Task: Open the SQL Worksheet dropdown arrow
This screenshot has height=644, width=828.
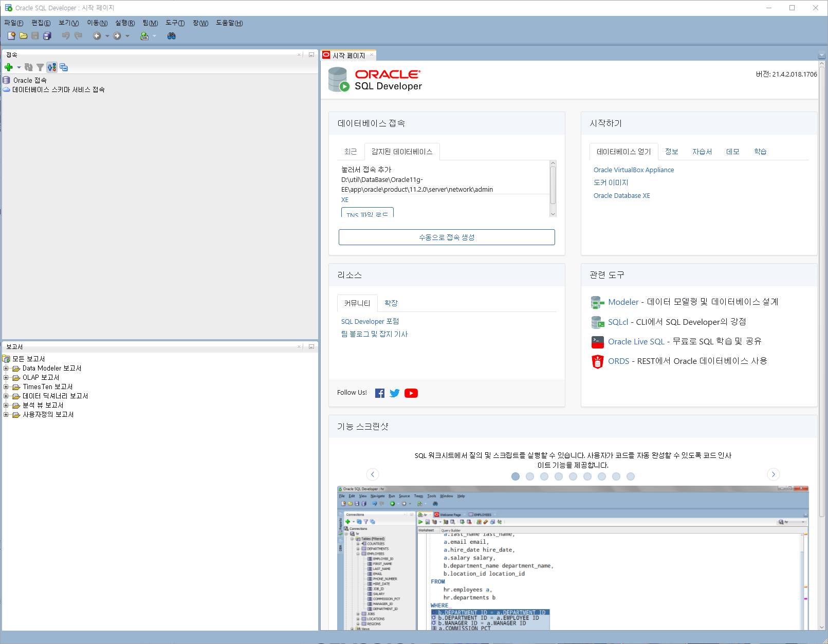Action: coord(154,36)
